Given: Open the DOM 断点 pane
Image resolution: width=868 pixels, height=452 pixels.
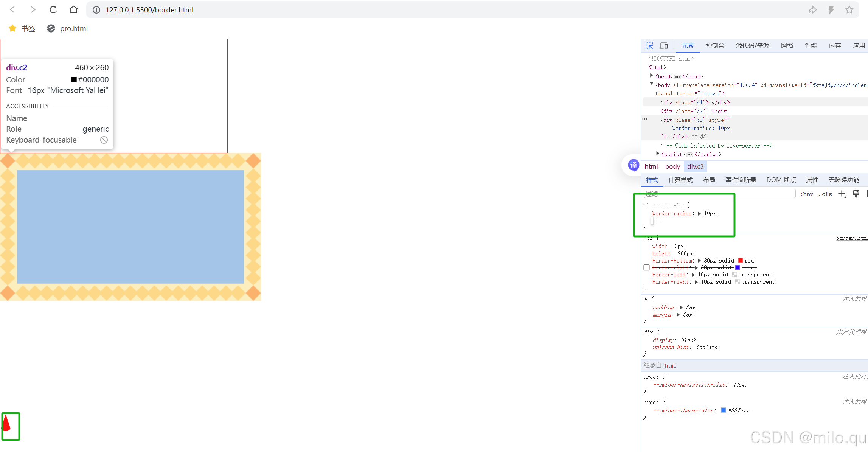Looking at the screenshot, I should tap(781, 180).
